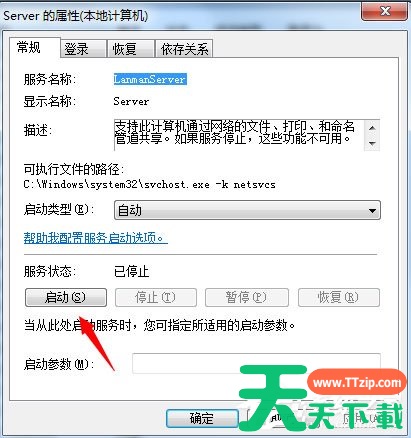Screen dimensions: 411x438
Task: Open the 启动类型 dropdown showing 自动
Action: (x=247, y=210)
